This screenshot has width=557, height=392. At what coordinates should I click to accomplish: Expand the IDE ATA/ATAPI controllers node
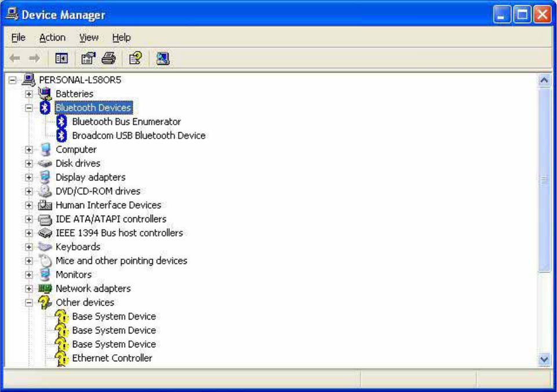click(29, 219)
